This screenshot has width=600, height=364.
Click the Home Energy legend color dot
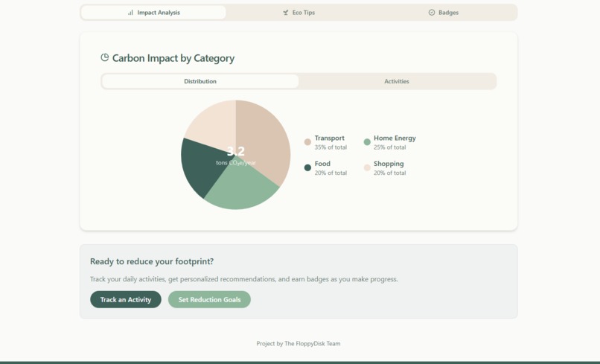367,142
